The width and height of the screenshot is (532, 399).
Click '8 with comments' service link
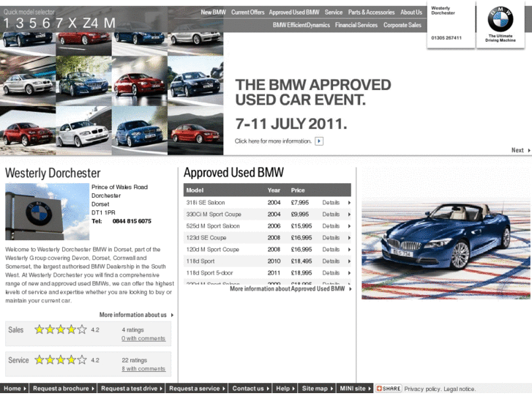(x=143, y=369)
